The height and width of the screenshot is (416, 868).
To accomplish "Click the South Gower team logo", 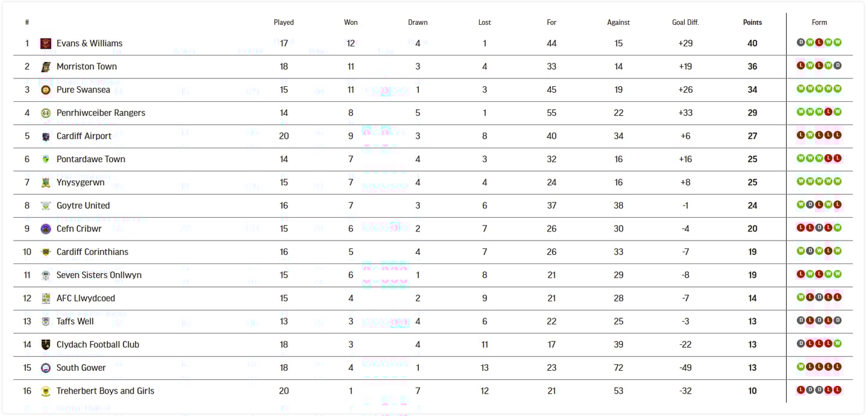I will click(46, 368).
